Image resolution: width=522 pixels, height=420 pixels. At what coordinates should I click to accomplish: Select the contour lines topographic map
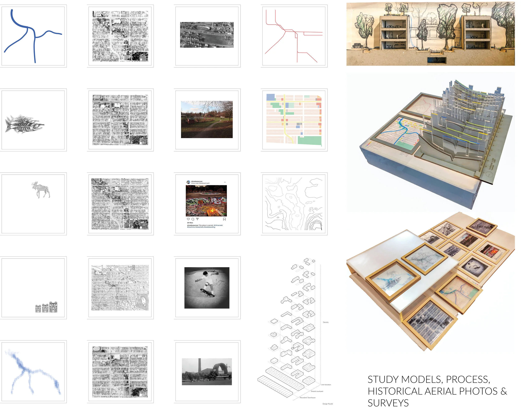click(x=294, y=204)
